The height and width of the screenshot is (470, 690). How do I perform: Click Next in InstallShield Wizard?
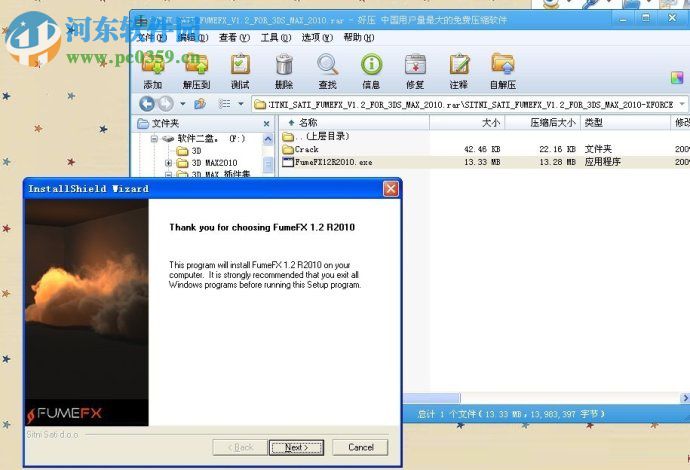pyautogui.click(x=296, y=448)
